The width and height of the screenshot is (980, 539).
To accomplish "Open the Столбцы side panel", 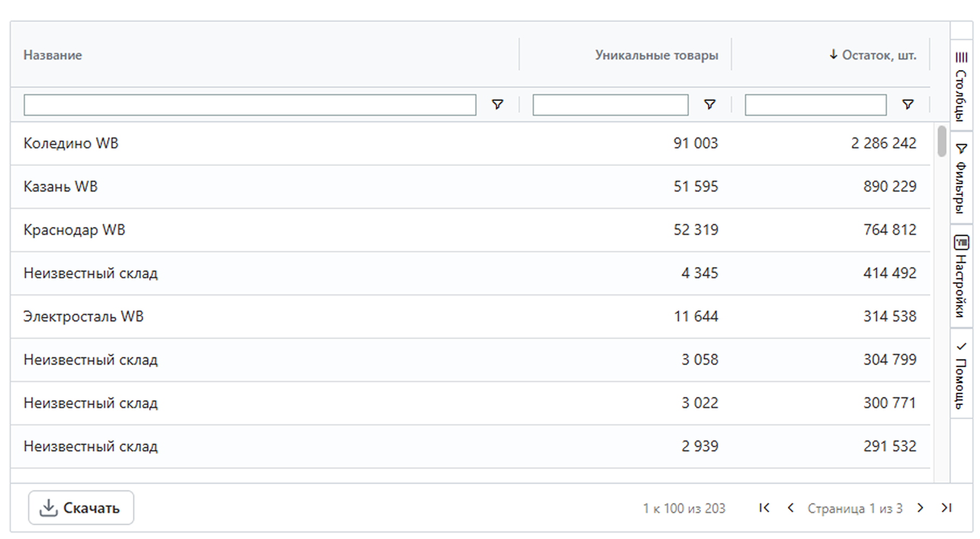I will 961,87.
